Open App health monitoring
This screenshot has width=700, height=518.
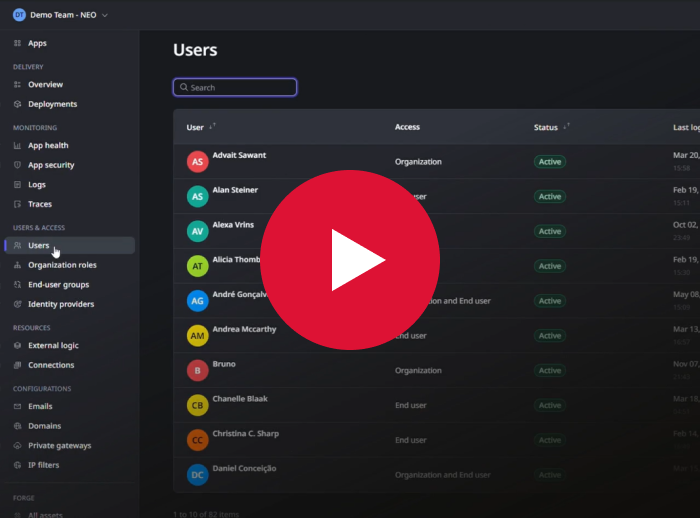(x=48, y=145)
